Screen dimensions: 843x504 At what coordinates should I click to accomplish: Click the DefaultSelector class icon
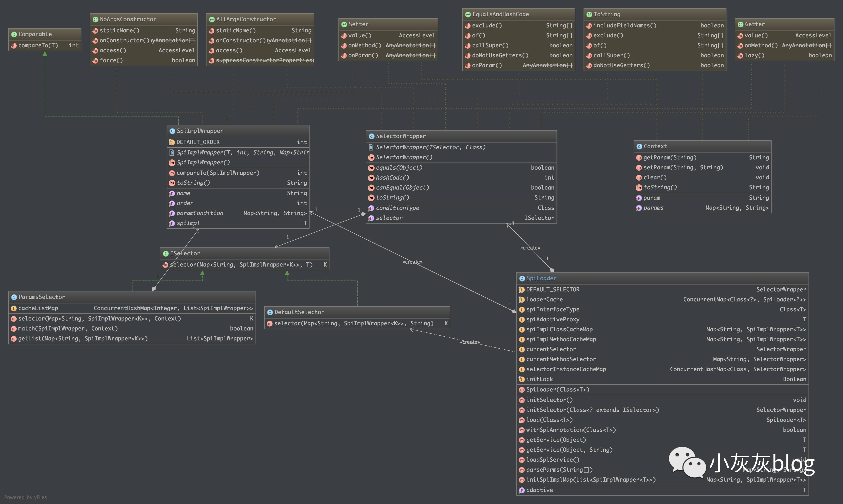pyautogui.click(x=270, y=312)
